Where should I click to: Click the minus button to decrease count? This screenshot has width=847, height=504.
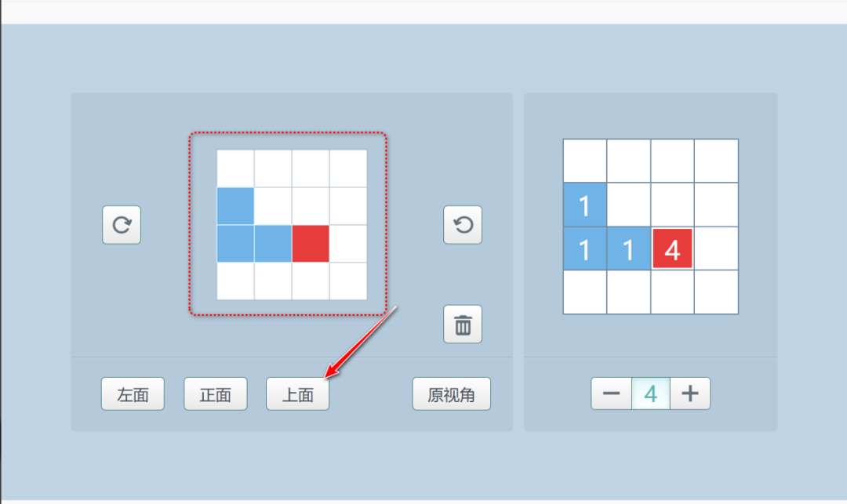point(612,393)
